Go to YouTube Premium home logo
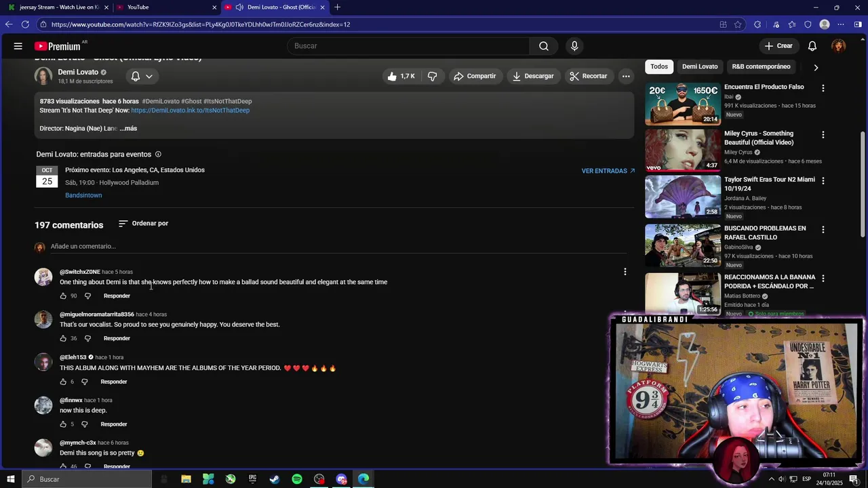Image resolution: width=868 pixels, height=488 pixels. pos(58,46)
